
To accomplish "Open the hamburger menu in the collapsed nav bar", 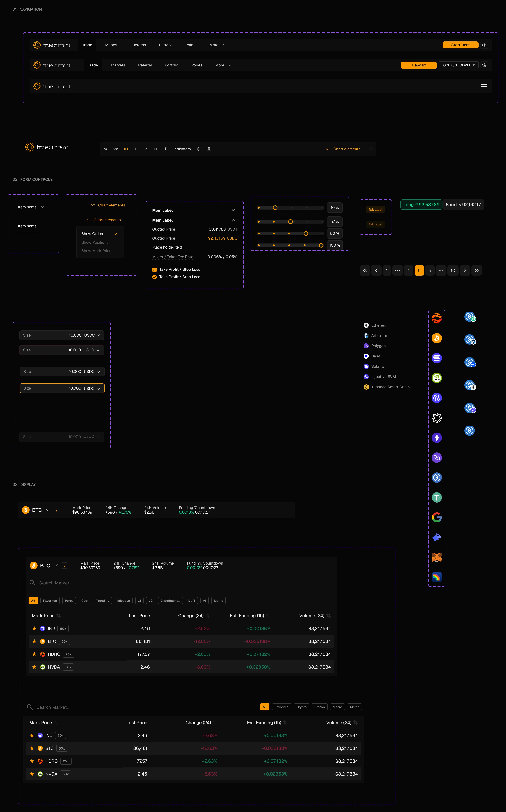I will click(x=484, y=86).
